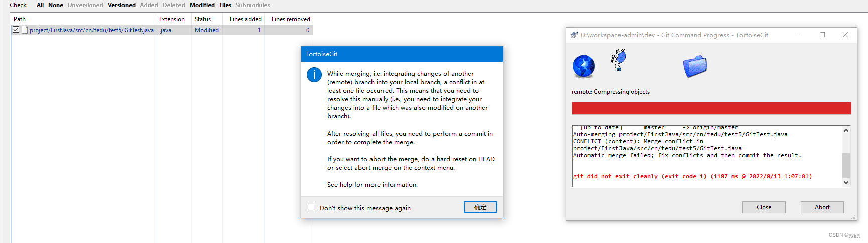Select the Modified check filter

(202, 5)
